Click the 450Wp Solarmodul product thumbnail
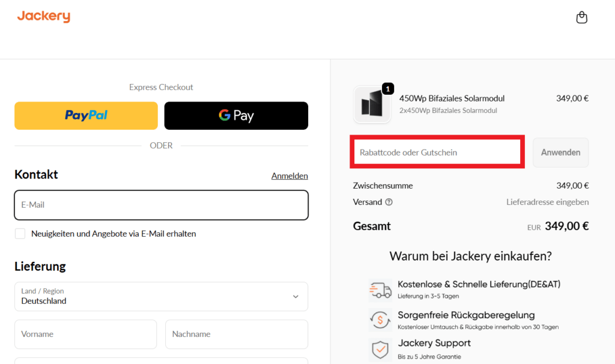 point(372,104)
